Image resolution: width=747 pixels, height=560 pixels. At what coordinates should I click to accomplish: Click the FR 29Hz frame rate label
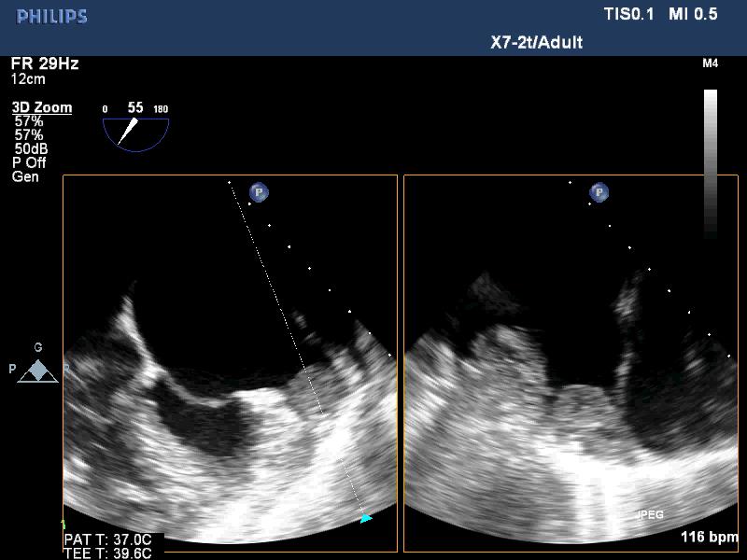[x=45, y=63]
